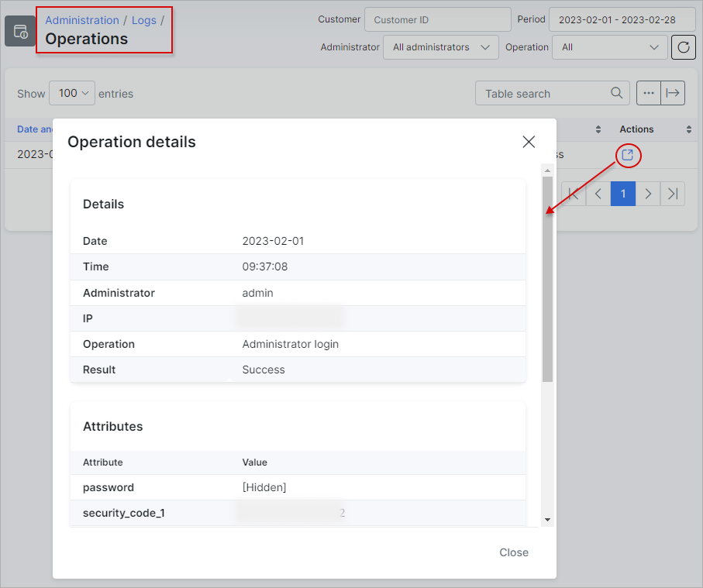Go to the previous page arrow
Image resolution: width=703 pixels, height=588 pixels.
point(598,194)
